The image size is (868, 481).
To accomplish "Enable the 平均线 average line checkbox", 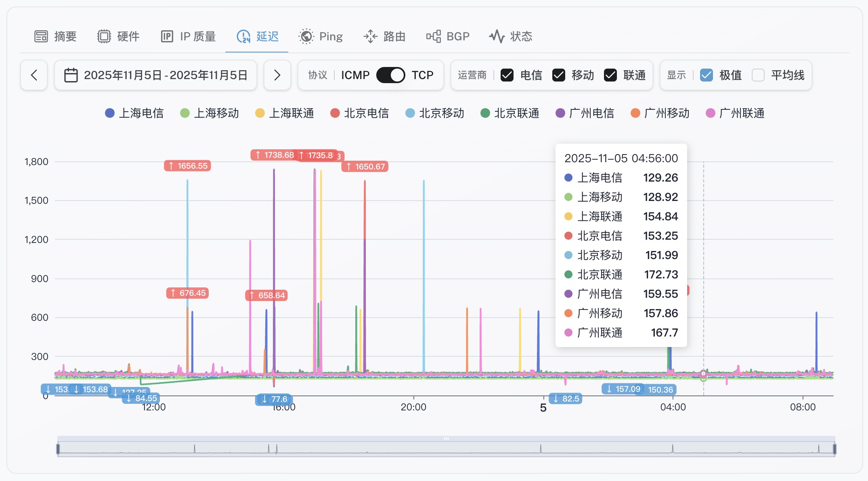I will (758, 75).
